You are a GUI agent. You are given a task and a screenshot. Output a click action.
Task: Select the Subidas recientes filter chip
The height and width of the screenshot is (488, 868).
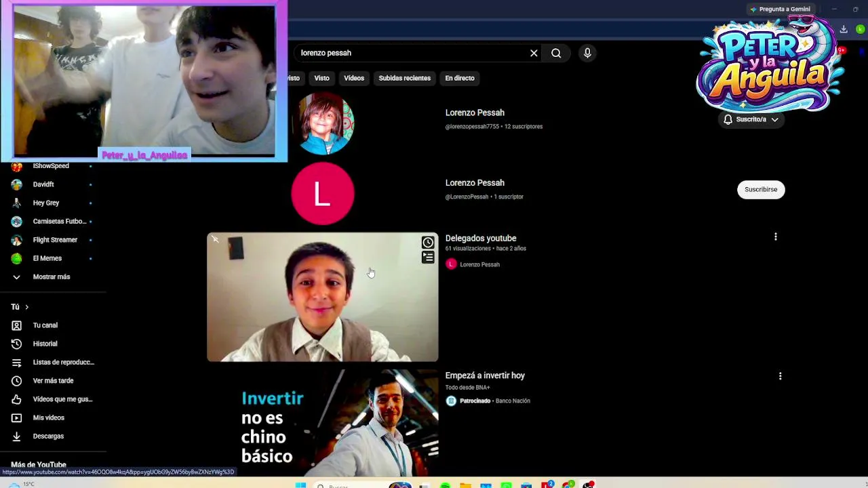[x=405, y=78]
